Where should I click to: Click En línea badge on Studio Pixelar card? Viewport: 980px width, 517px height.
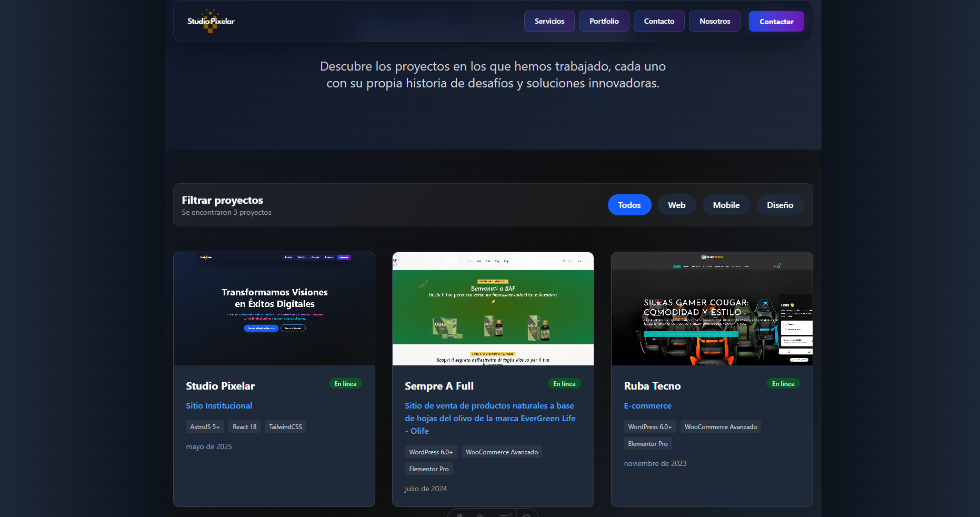pyautogui.click(x=345, y=384)
